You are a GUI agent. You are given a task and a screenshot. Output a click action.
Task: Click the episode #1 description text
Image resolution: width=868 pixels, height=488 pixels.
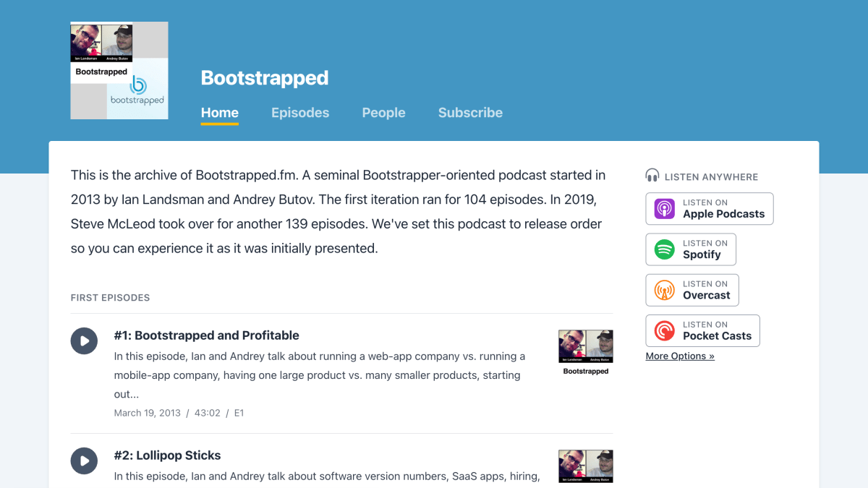(320, 375)
